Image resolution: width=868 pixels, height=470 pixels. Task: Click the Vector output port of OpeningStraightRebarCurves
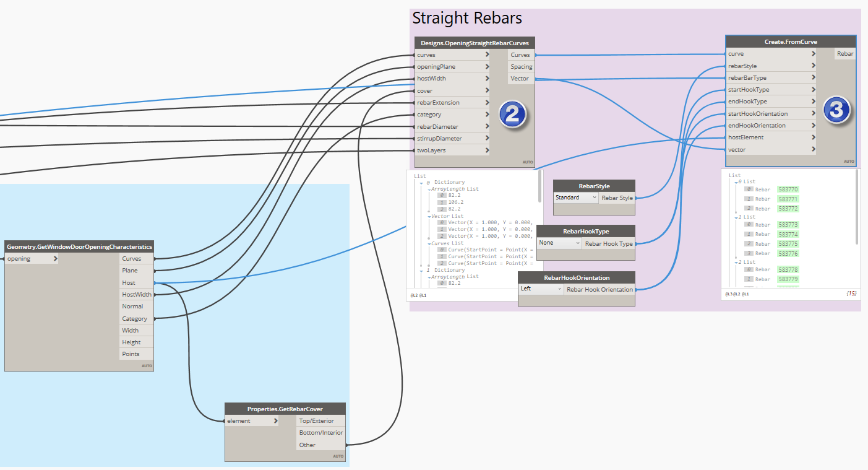pyautogui.click(x=522, y=79)
